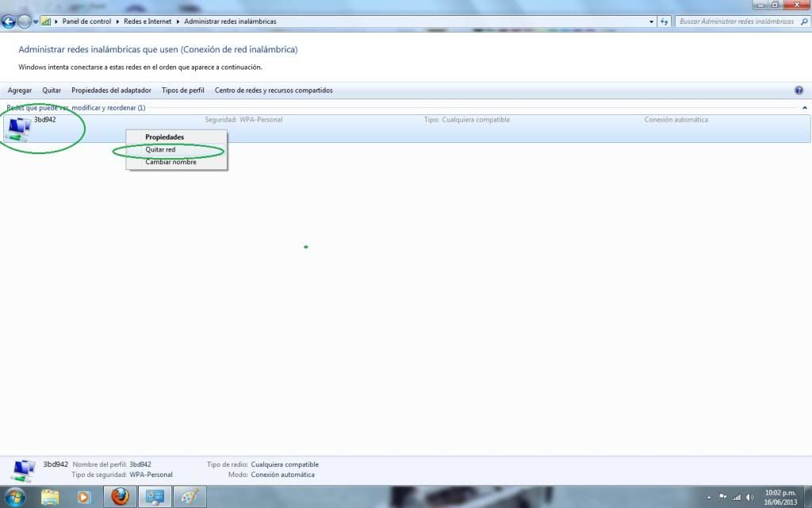Refresh the address bar view
Viewport: 812px width, 508px height.
click(665, 21)
